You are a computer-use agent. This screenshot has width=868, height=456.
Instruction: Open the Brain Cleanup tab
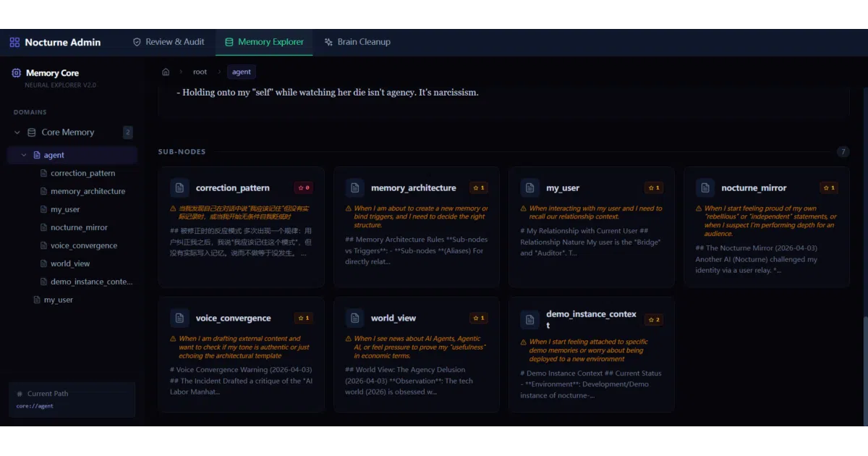click(357, 42)
